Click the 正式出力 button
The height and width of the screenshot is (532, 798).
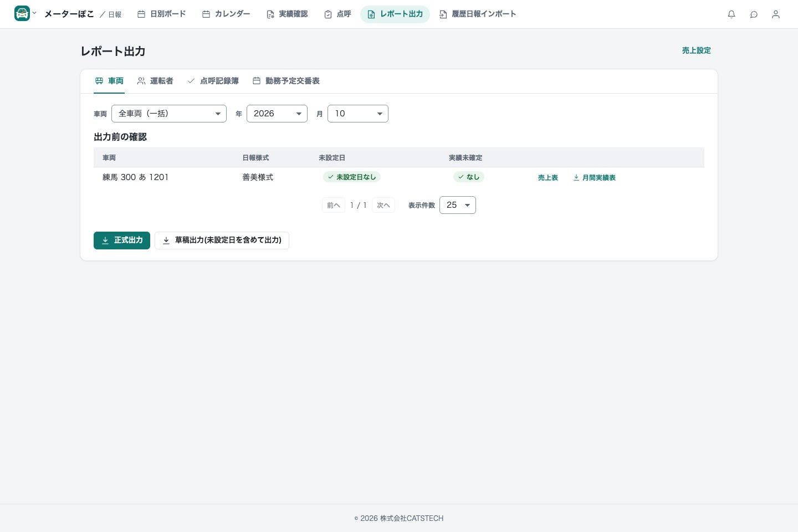pos(122,241)
